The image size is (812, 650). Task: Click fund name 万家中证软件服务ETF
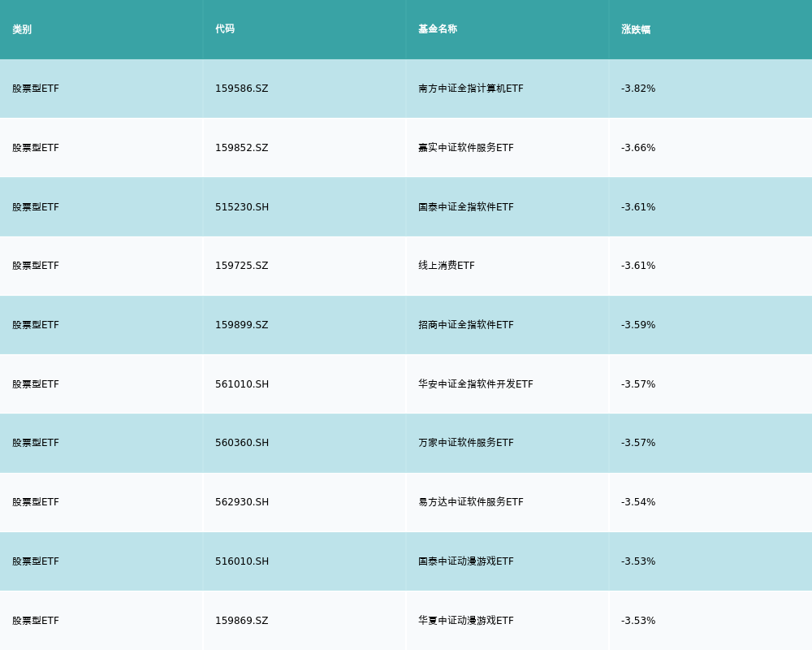click(466, 443)
